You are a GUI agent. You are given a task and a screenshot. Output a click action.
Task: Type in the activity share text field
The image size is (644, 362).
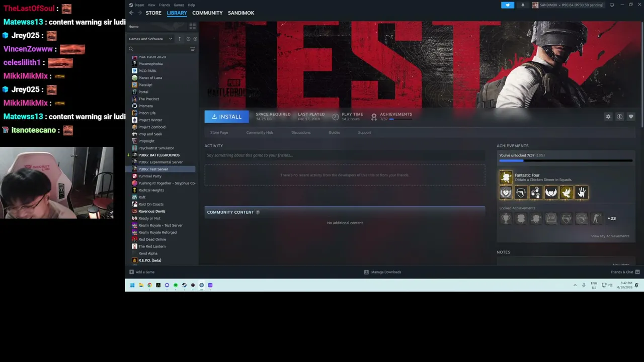tap(345, 155)
